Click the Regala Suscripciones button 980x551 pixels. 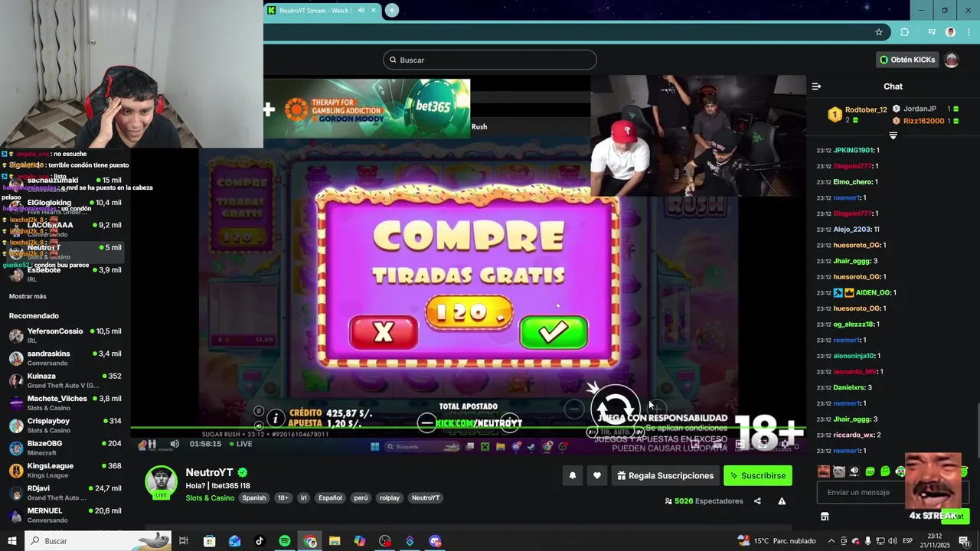click(x=665, y=476)
